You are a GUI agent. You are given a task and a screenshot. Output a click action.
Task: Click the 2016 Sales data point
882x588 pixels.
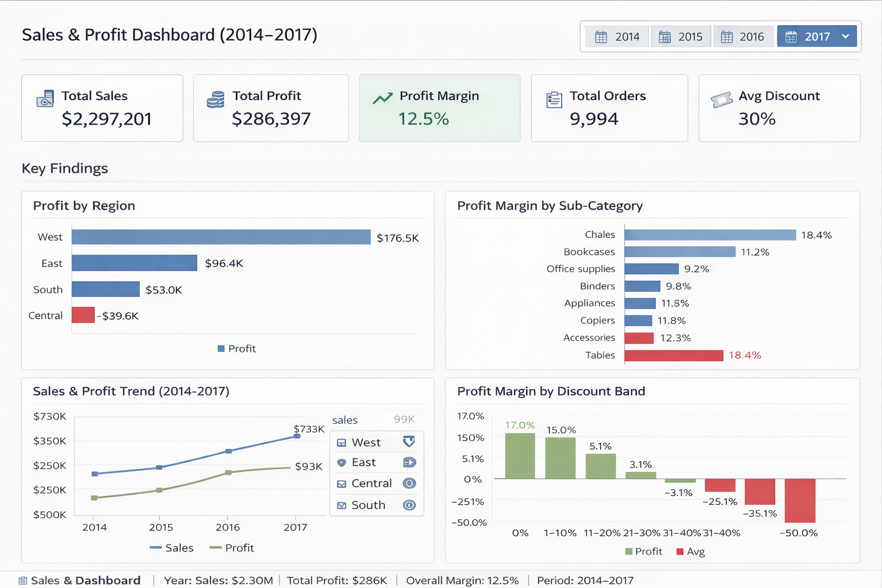point(229,451)
